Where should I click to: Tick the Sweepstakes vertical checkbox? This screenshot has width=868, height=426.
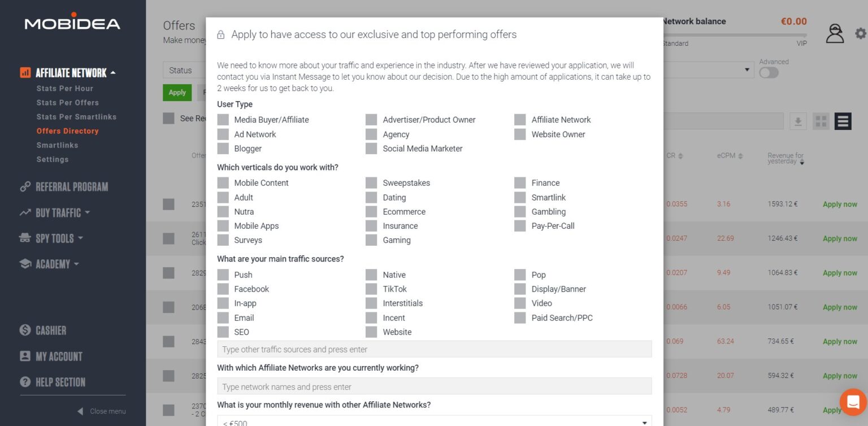(x=371, y=183)
